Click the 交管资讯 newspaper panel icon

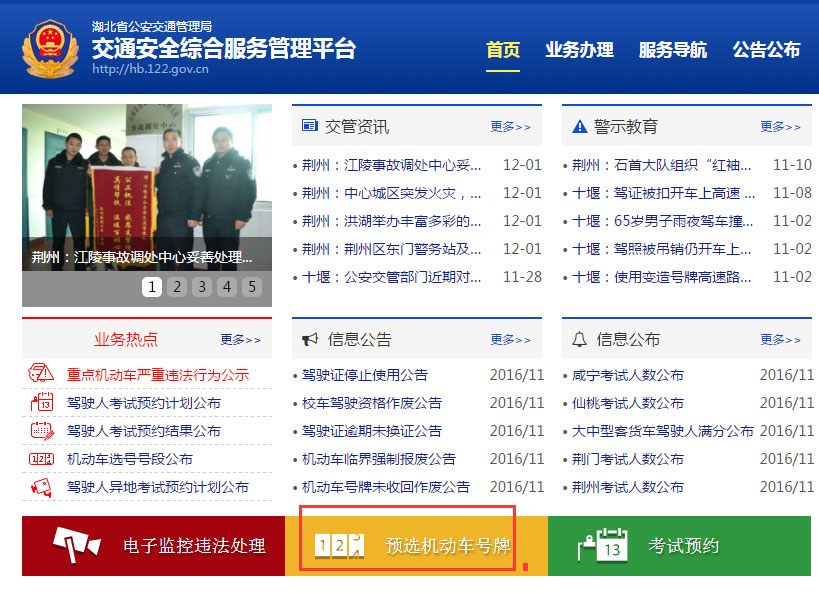[x=310, y=124]
